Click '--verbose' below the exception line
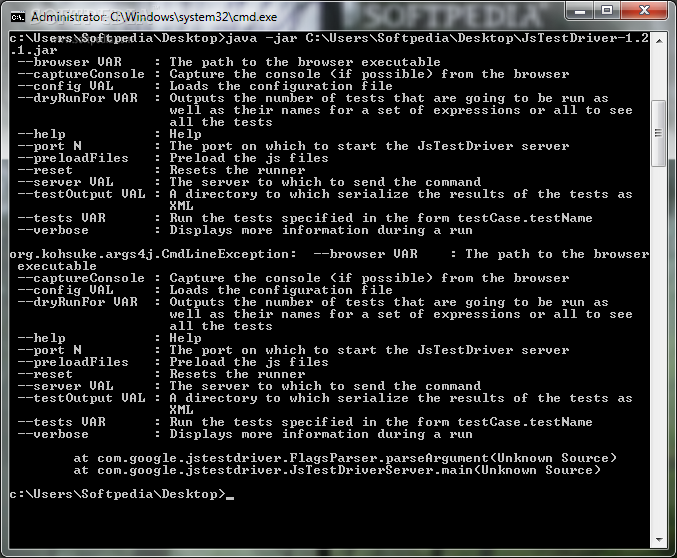 (53, 434)
